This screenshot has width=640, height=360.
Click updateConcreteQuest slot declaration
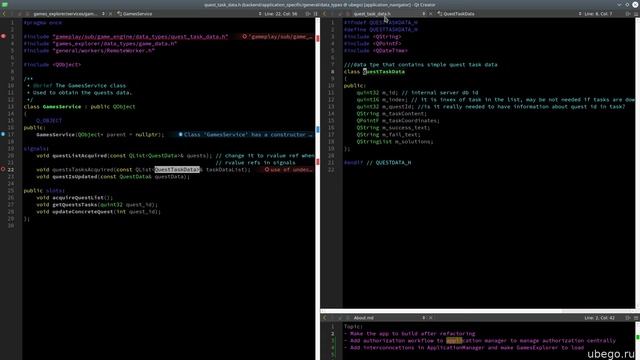pyautogui.click(x=82, y=211)
